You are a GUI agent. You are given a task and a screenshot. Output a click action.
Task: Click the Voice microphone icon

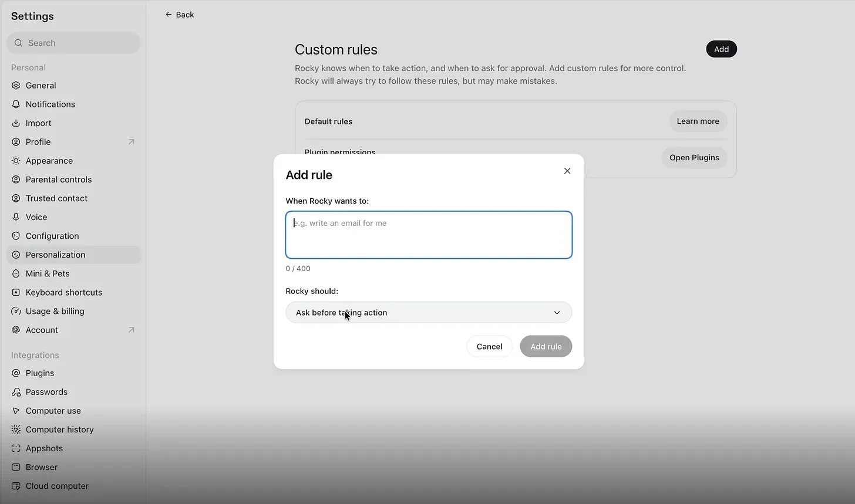coord(16,217)
